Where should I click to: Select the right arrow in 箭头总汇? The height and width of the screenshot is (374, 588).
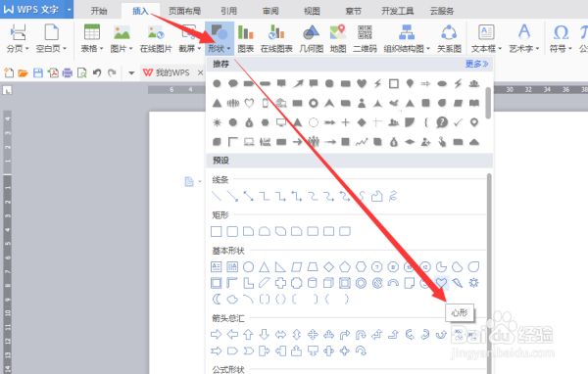pos(216,334)
